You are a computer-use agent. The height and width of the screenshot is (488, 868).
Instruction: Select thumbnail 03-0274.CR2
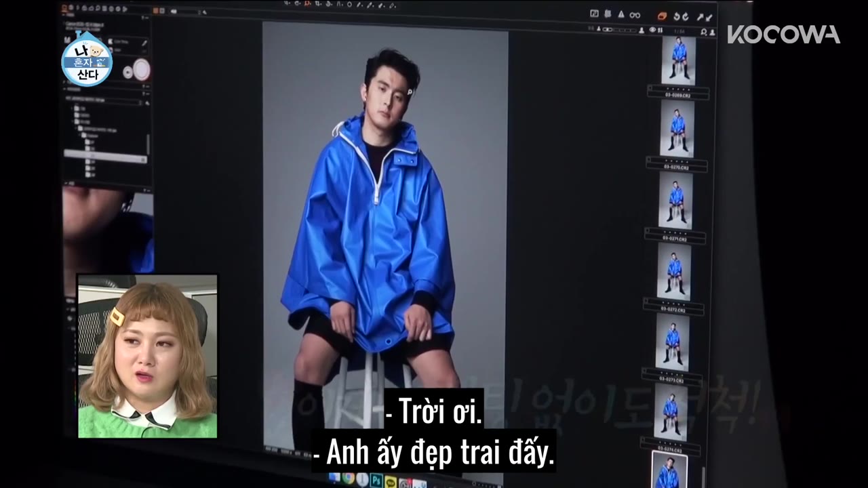coord(671,412)
